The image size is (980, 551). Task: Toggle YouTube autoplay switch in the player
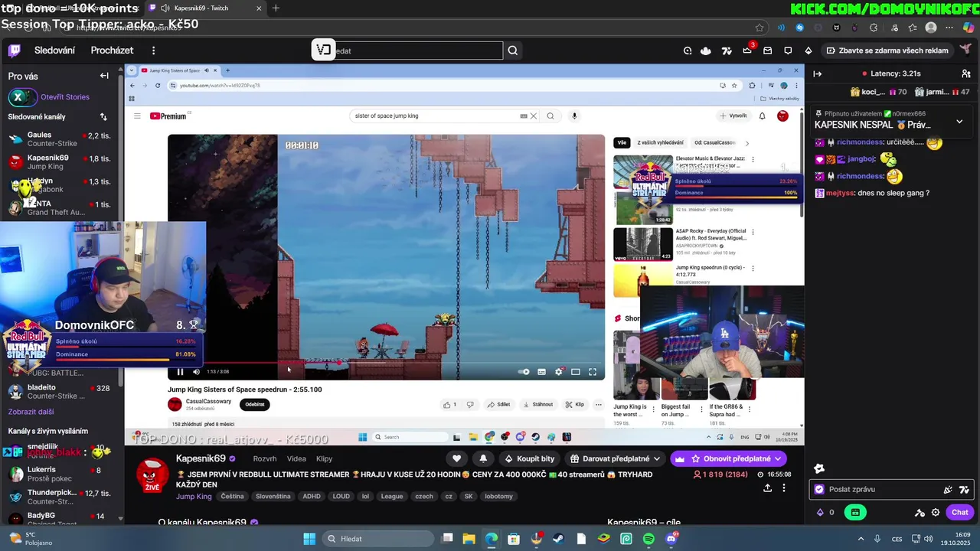[x=524, y=372]
